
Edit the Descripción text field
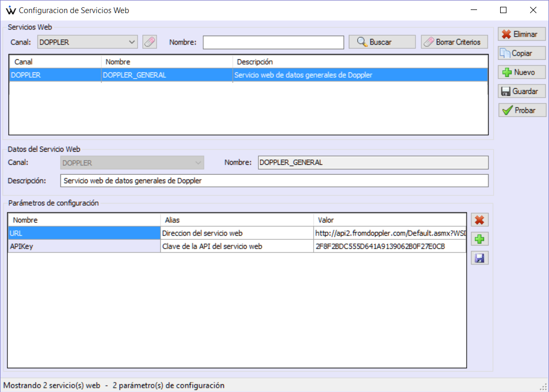(274, 181)
